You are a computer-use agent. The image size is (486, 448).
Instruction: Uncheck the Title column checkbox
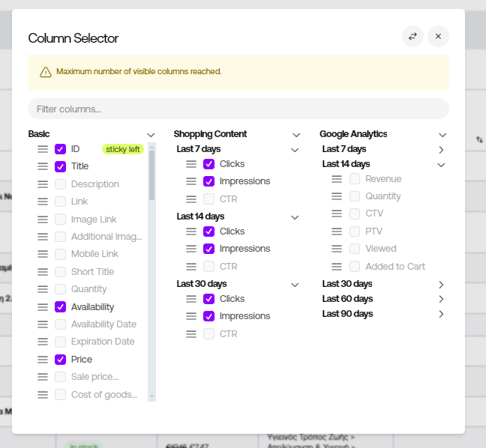[x=61, y=166]
